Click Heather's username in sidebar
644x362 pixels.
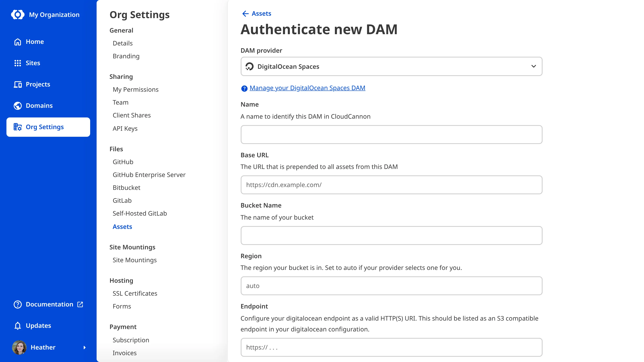43,347
